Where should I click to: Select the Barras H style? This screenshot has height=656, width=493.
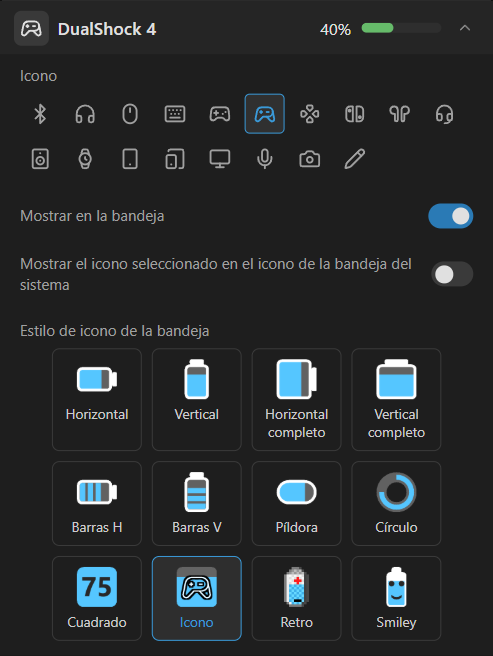97,503
